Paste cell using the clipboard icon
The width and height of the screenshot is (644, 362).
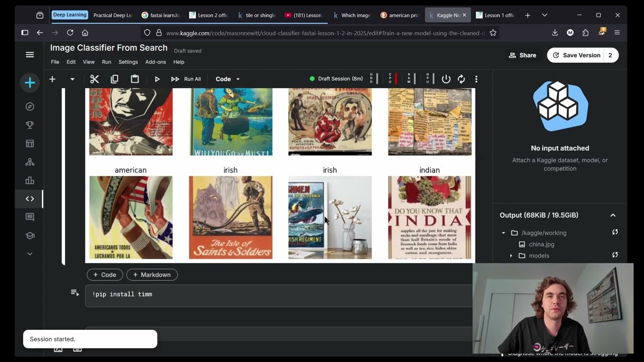(134, 79)
